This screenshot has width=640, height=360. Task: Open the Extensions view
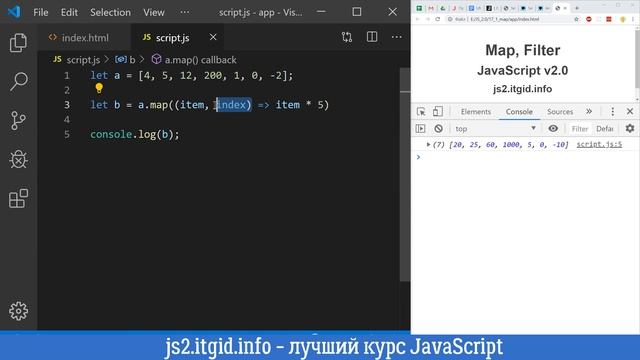18,198
